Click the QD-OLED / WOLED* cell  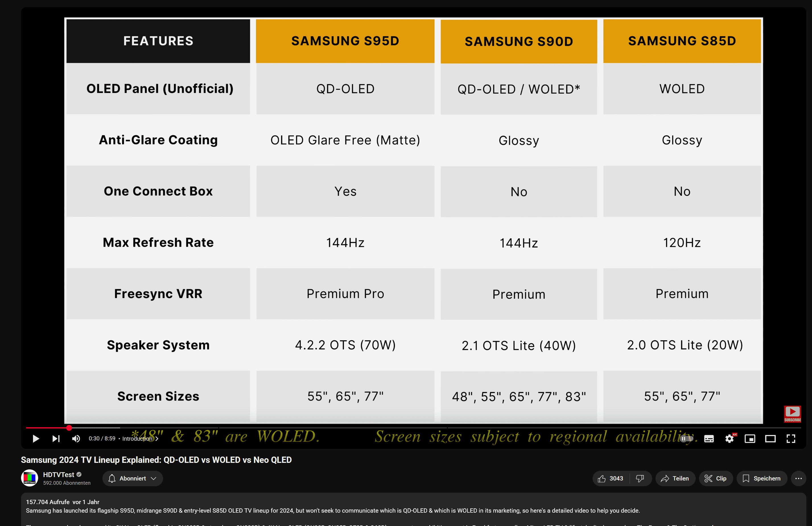(x=519, y=89)
